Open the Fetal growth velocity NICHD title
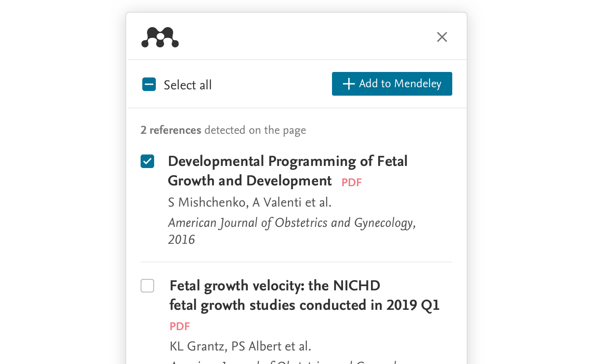592x364 pixels. (x=275, y=286)
